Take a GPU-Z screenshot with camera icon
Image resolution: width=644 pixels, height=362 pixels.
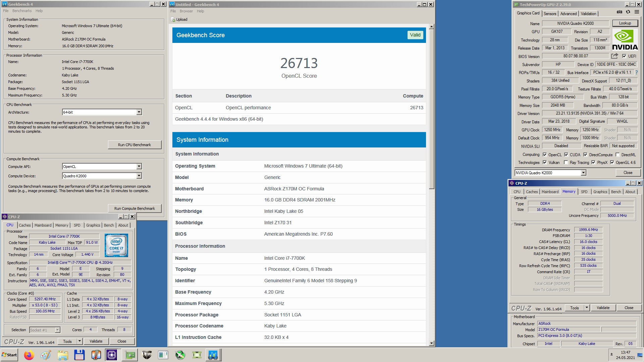(x=620, y=12)
